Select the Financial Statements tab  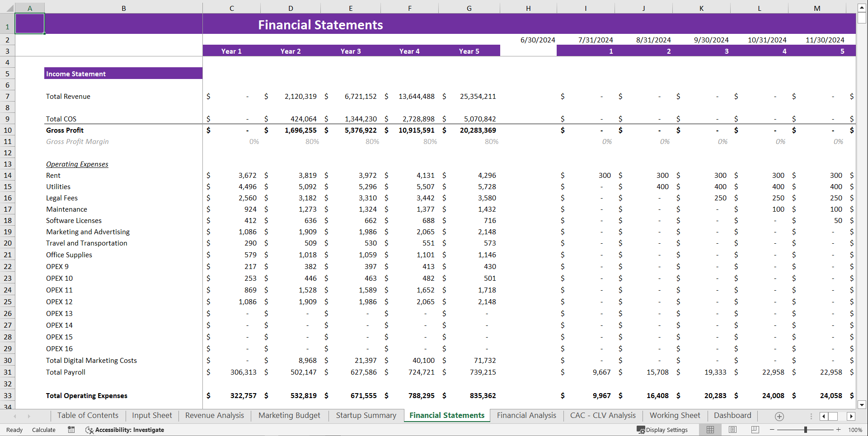[x=447, y=416]
